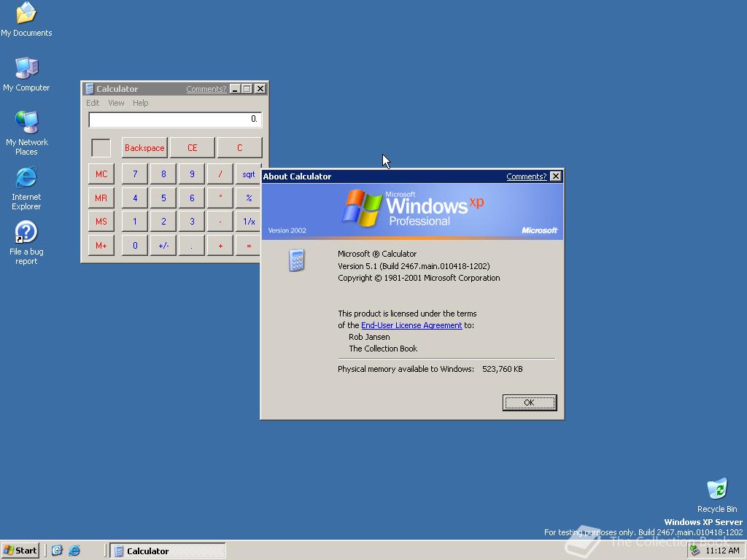Screen dimensions: 747x560
Task: Launch Internet Explorer from quick launch
Action: tap(74, 551)
